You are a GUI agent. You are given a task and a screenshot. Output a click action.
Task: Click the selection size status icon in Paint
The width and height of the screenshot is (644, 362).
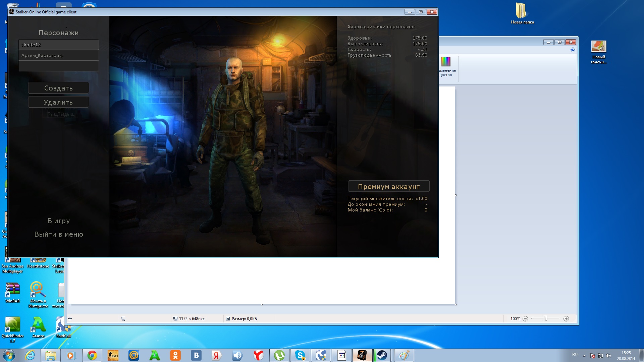tap(123, 319)
